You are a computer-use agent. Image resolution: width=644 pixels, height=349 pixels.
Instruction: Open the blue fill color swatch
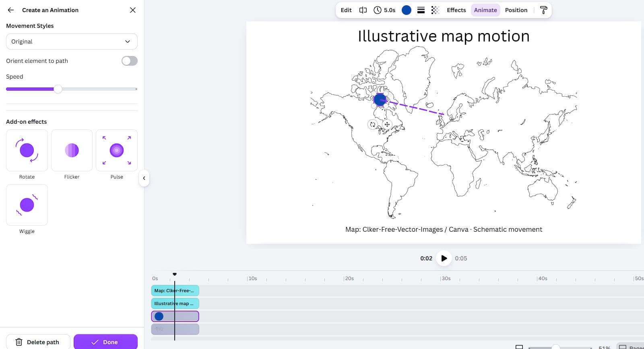pyautogui.click(x=407, y=10)
